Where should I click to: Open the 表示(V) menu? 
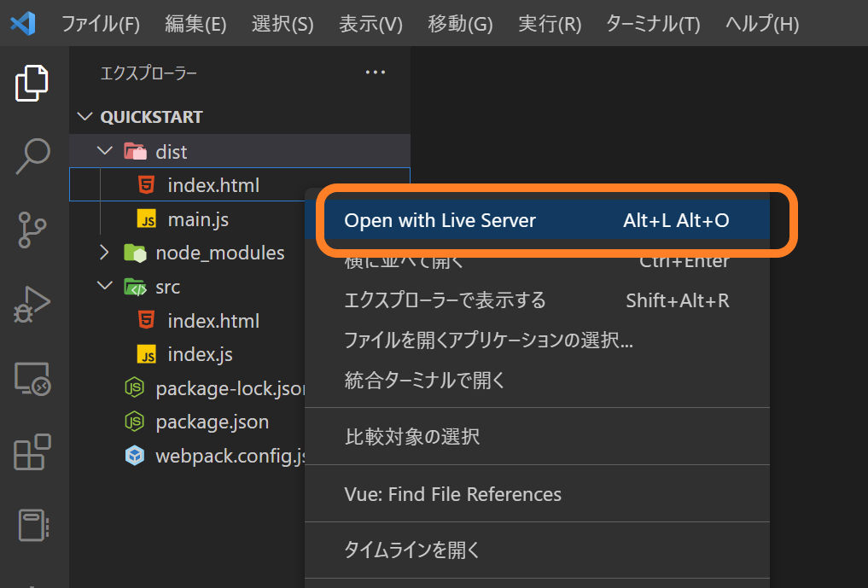pyautogui.click(x=370, y=24)
